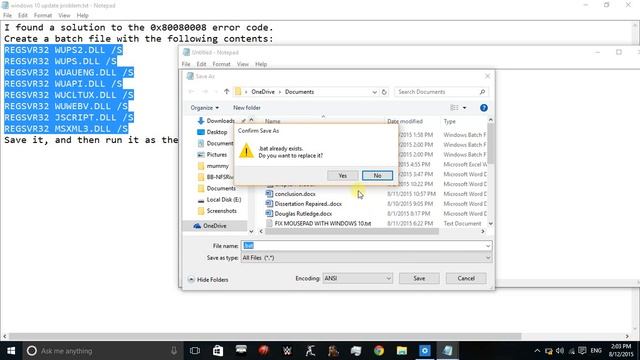Click New folder in Save As toolbar
The width and height of the screenshot is (640, 360).
tap(247, 108)
